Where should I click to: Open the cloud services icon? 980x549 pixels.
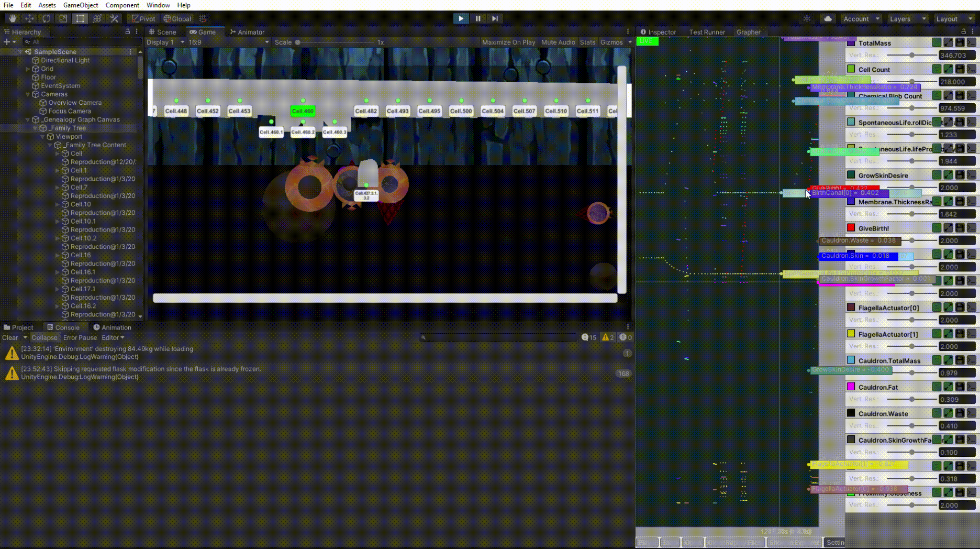point(828,18)
